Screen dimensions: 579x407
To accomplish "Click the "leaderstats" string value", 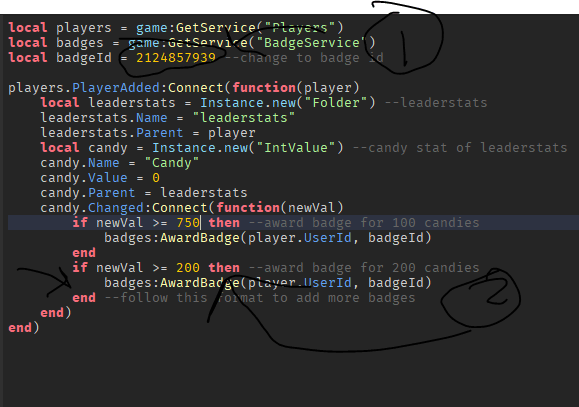I will (244, 118).
